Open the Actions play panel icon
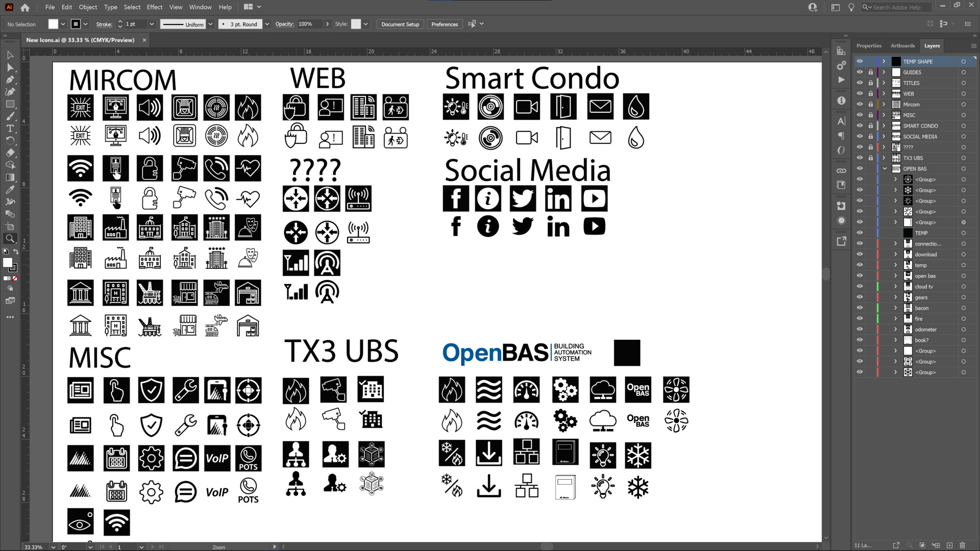The width and height of the screenshot is (980, 551). pos(841,80)
